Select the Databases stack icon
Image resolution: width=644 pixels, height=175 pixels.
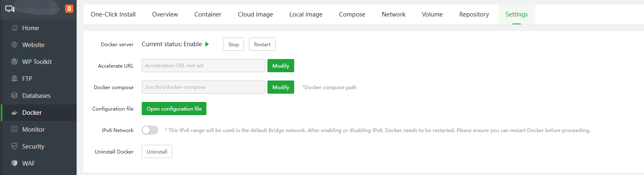pos(15,96)
